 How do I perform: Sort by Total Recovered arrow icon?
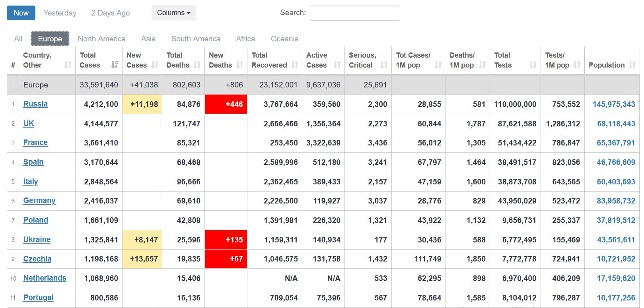pyautogui.click(x=295, y=65)
